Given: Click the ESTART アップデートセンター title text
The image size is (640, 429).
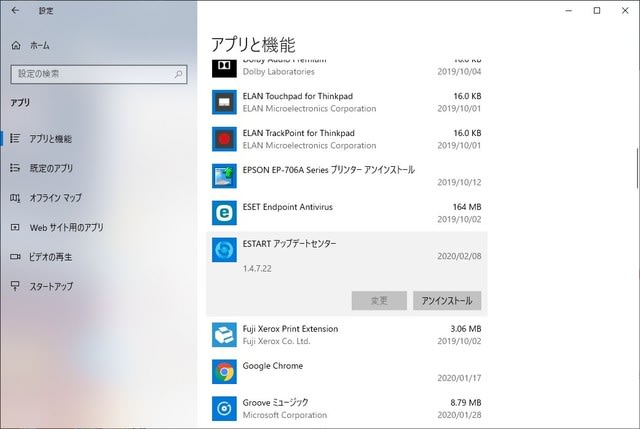Looking at the screenshot, I should click(289, 244).
